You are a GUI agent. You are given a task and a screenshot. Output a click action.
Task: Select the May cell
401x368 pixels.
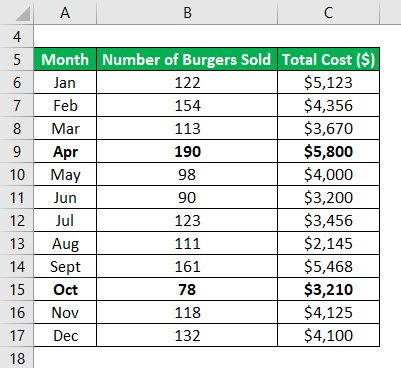[65, 174]
